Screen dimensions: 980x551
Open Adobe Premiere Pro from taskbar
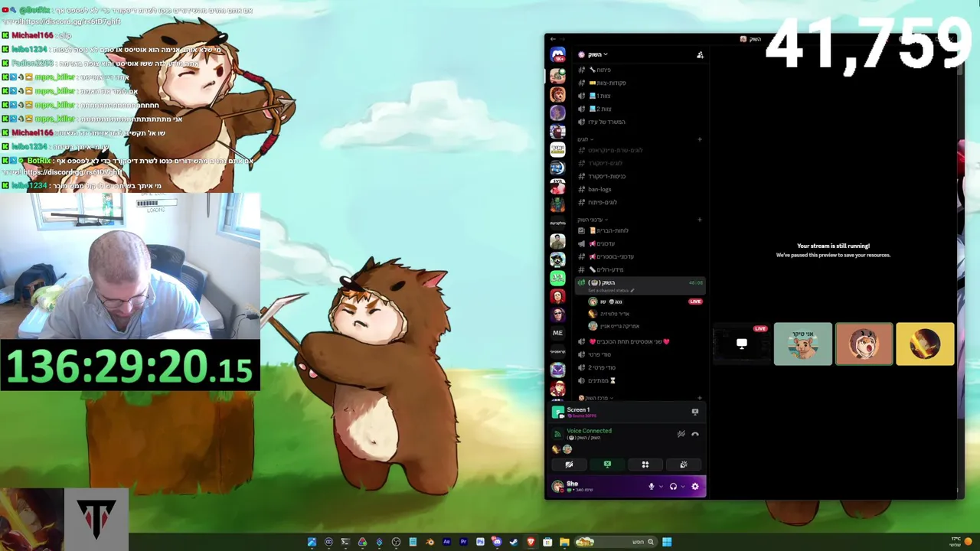coord(463,542)
